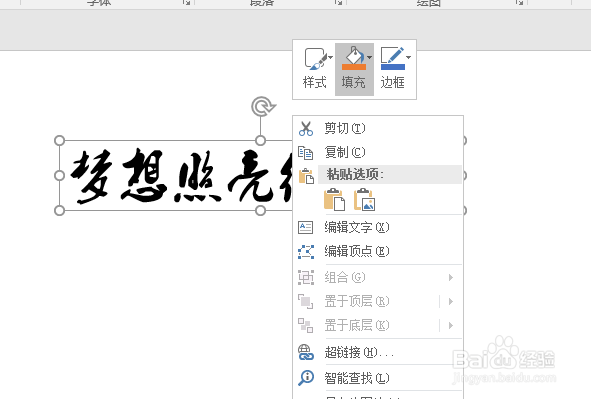Open the 置于顶层(R) submenu arrow

(x=451, y=301)
